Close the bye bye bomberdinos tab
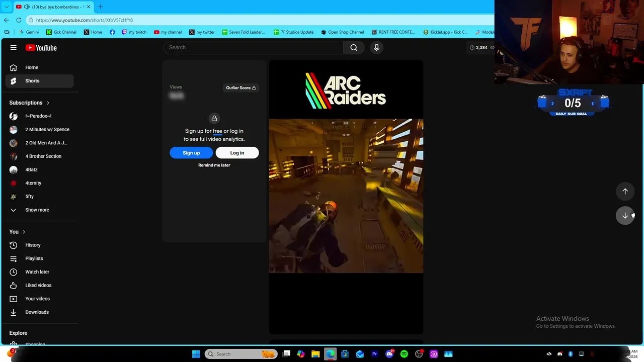The height and width of the screenshot is (362, 644). pyautogui.click(x=88, y=7)
